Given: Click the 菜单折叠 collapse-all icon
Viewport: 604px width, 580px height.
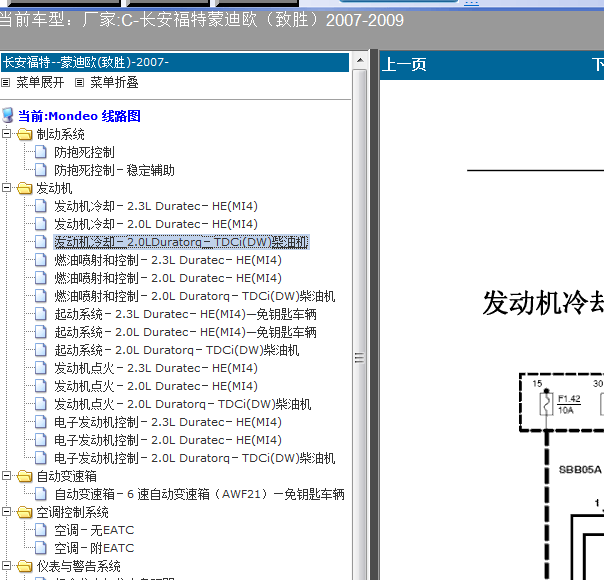Looking at the screenshot, I should tap(79, 82).
